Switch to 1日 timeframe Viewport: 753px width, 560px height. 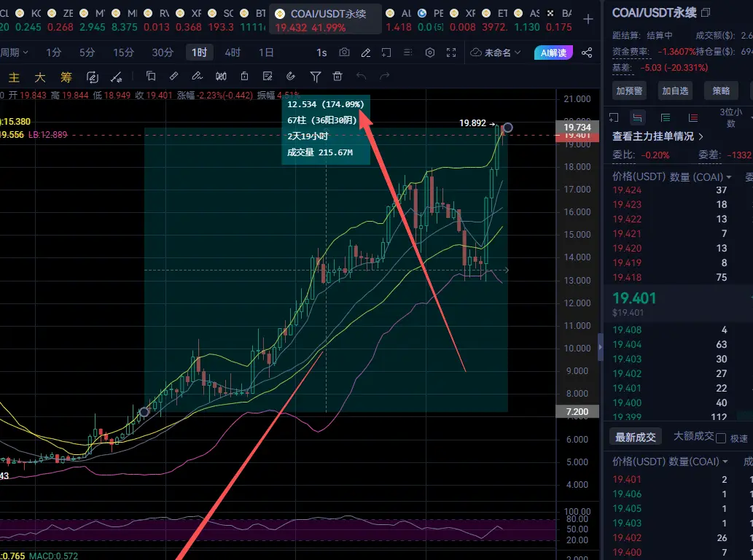tap(266, 52)
